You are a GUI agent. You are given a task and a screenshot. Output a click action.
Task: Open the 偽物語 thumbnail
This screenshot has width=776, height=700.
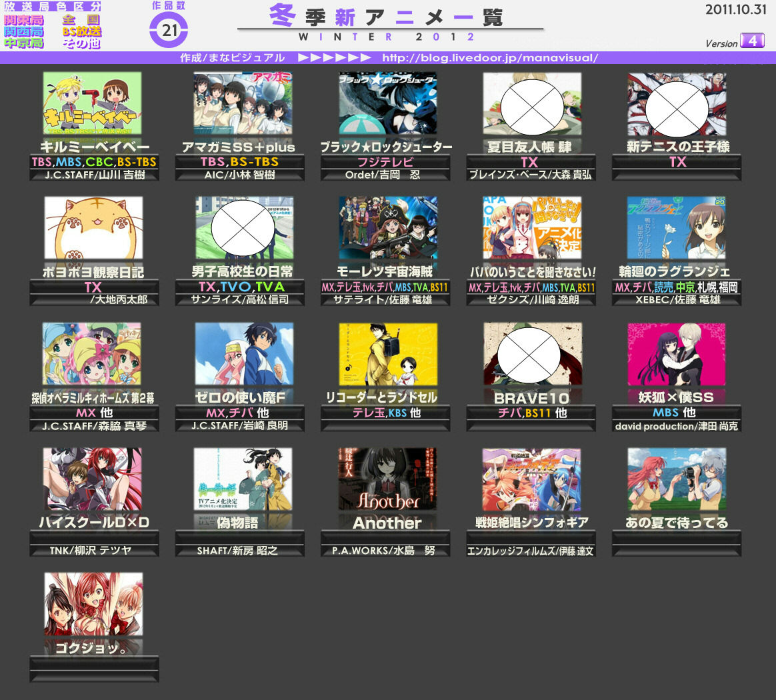(243, 479)
